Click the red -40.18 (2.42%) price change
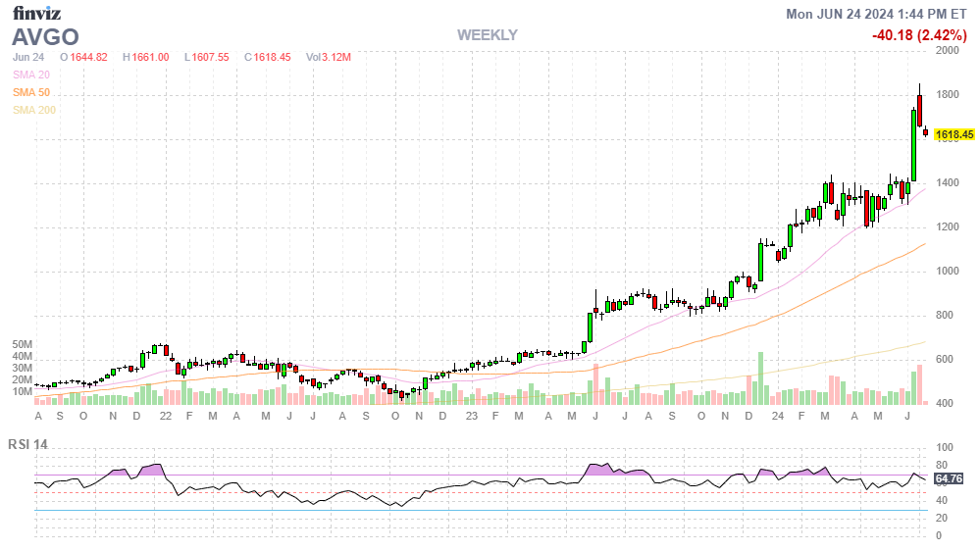This screenshot has height=551, width=980. click(919, 35)
